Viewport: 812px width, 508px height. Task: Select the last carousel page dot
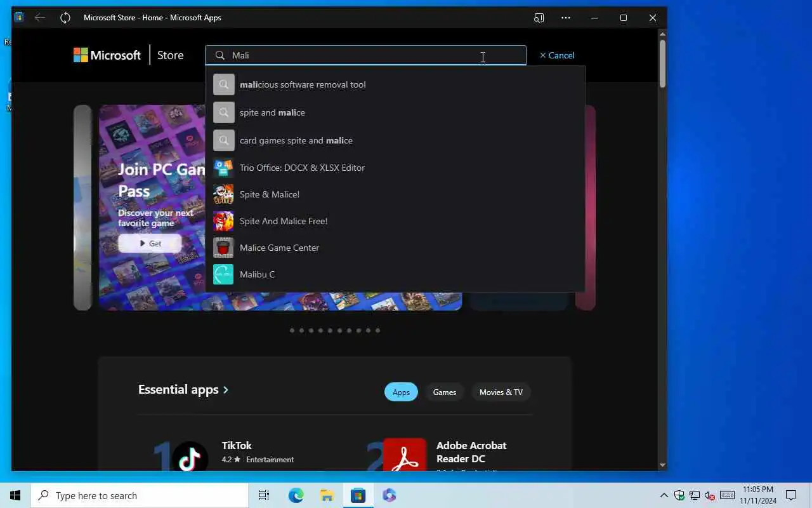pyautogui.click(x=377, y=330)
